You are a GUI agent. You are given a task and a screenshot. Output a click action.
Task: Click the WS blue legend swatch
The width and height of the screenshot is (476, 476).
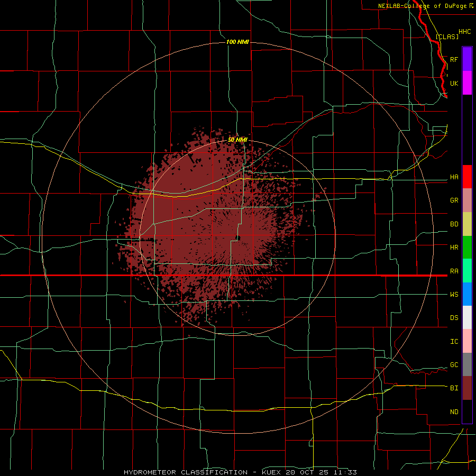pos(467,294)
